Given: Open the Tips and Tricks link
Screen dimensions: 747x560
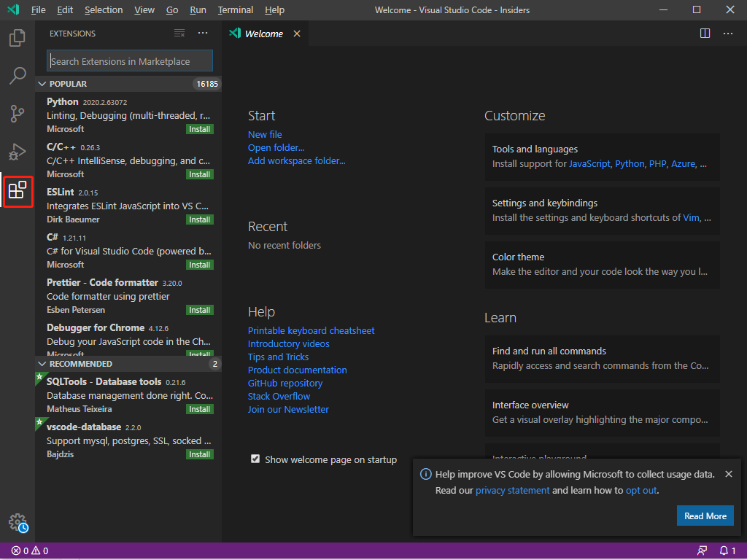Looking at the screenshot, I should click(278, 357).
